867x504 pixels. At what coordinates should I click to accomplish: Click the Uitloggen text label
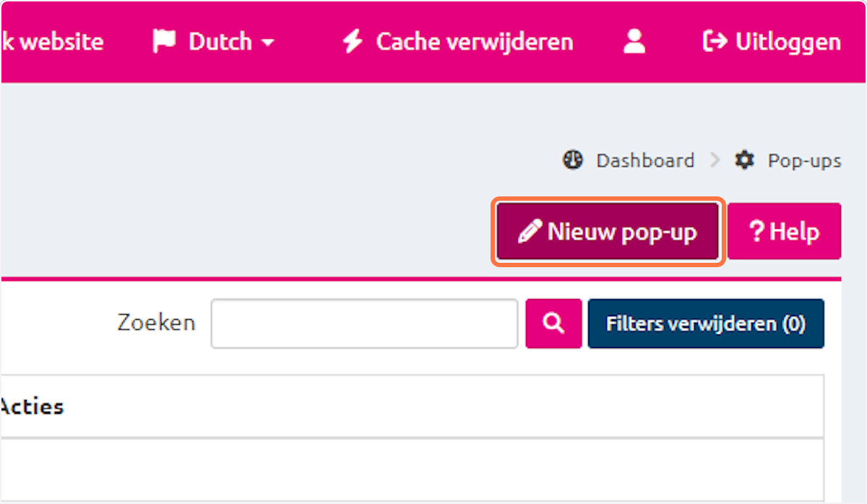tap(788, 42)
